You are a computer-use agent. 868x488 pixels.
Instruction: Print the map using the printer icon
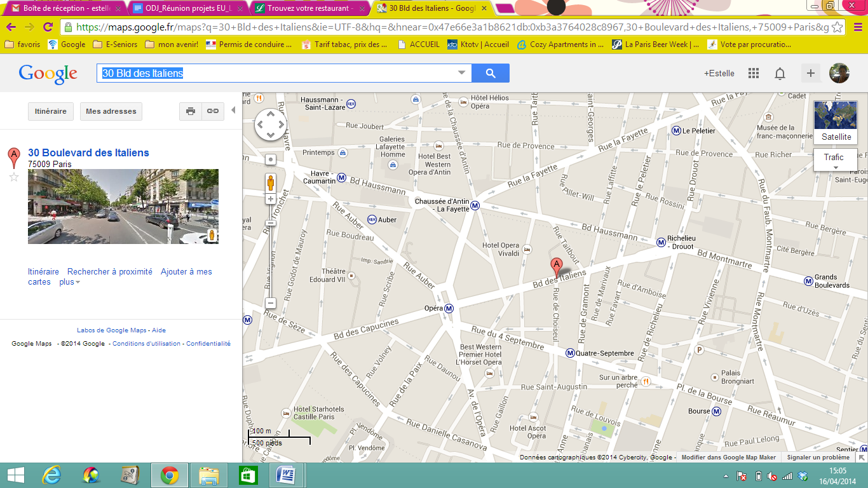[x=191, y=111]
